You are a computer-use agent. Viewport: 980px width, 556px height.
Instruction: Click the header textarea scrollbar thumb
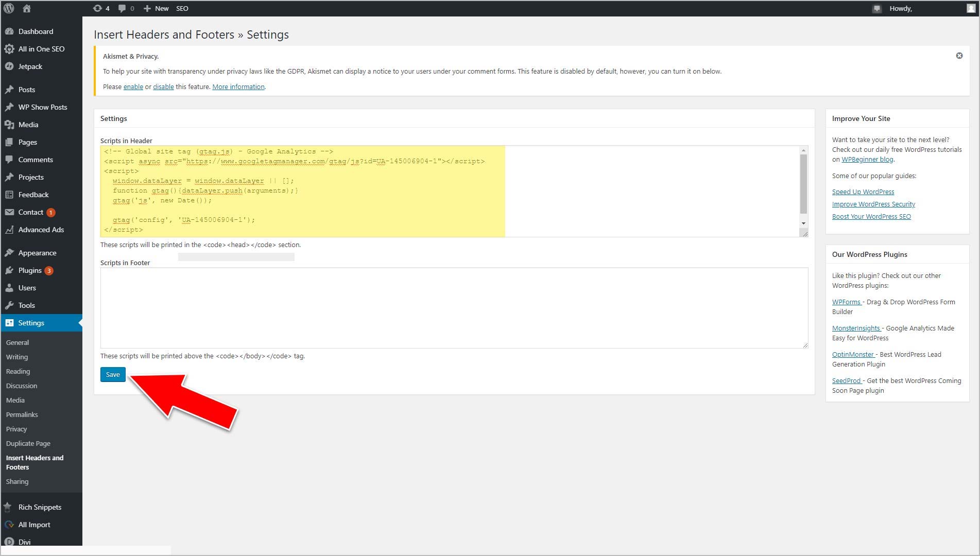[x=803, y=184]
